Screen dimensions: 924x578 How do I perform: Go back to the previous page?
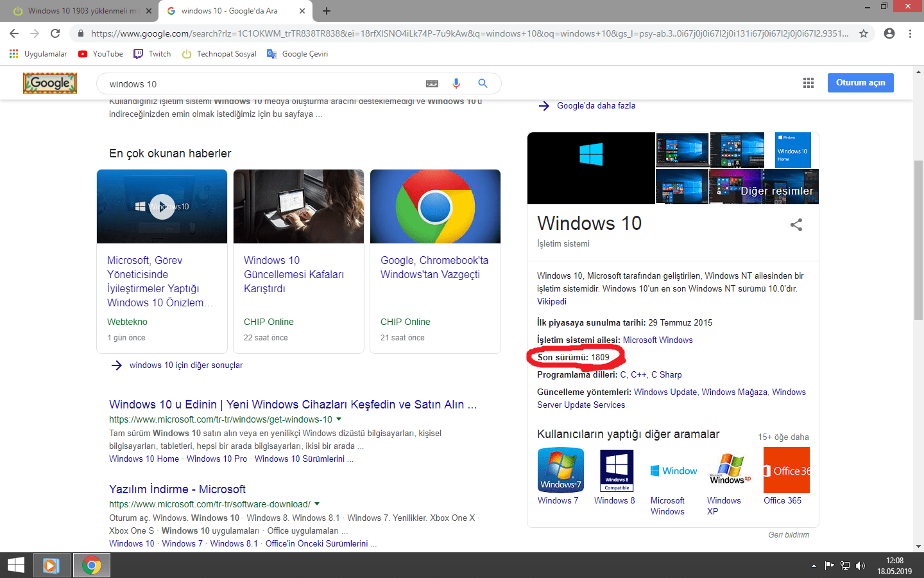[x=14, y=33]
